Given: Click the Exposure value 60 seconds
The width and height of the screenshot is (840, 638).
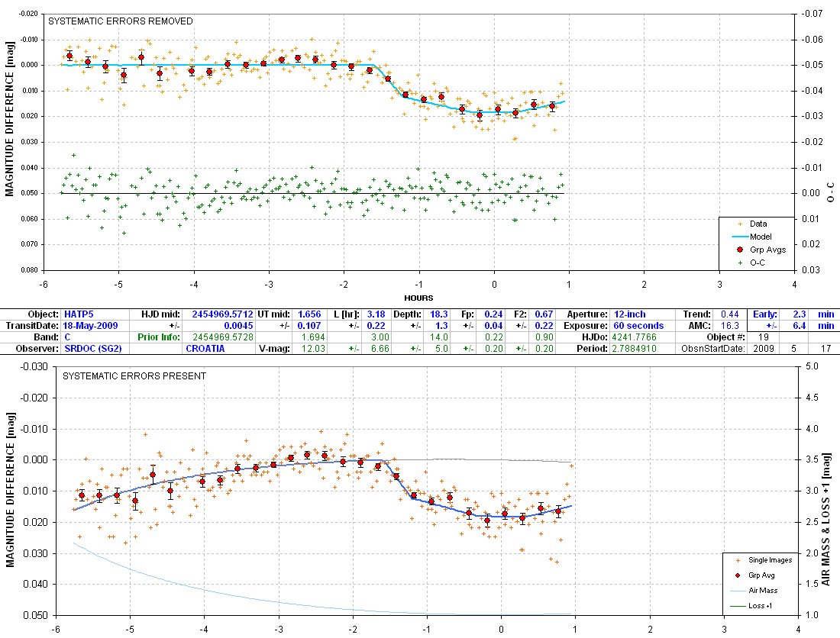Looking at the screenshot, I should [638, 325].
